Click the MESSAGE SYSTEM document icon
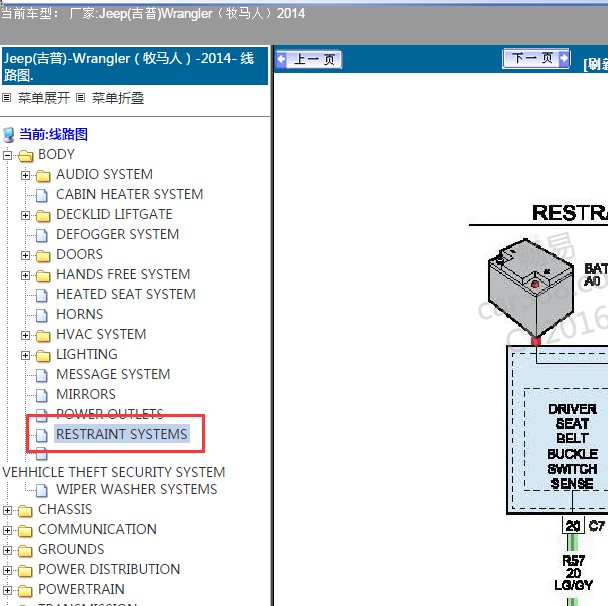Viewport: 608px width, 606px height. (42, 375)
